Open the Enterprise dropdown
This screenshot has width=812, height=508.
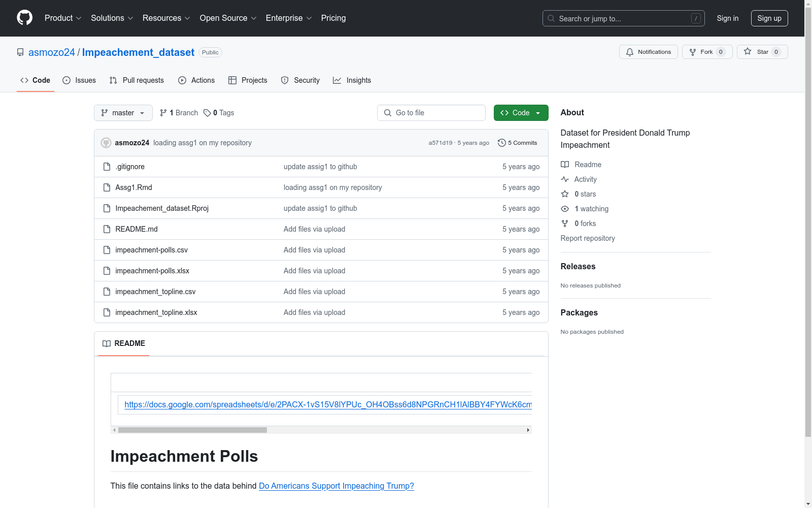[289, 18]
